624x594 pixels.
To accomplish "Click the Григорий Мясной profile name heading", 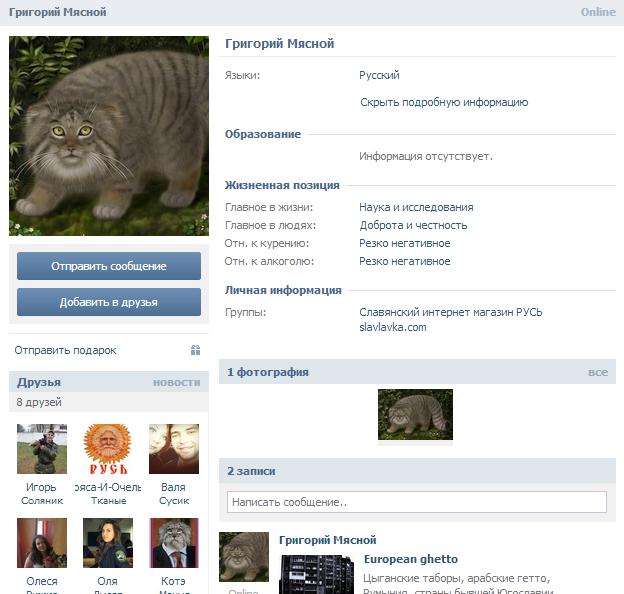I will point(280,43).
